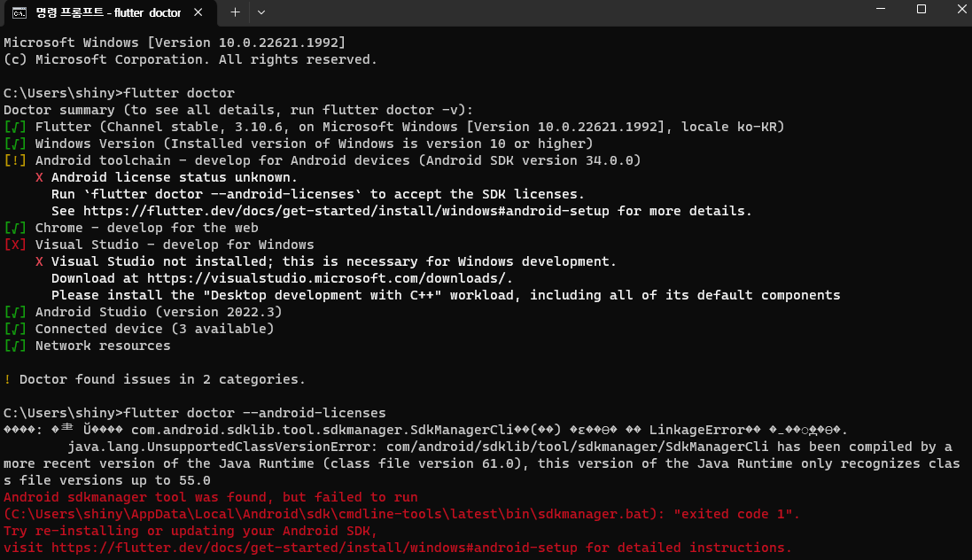This screenshot has height=560, width=972.
Task: Close the flutter doctor tab
Action: (198, 12)
